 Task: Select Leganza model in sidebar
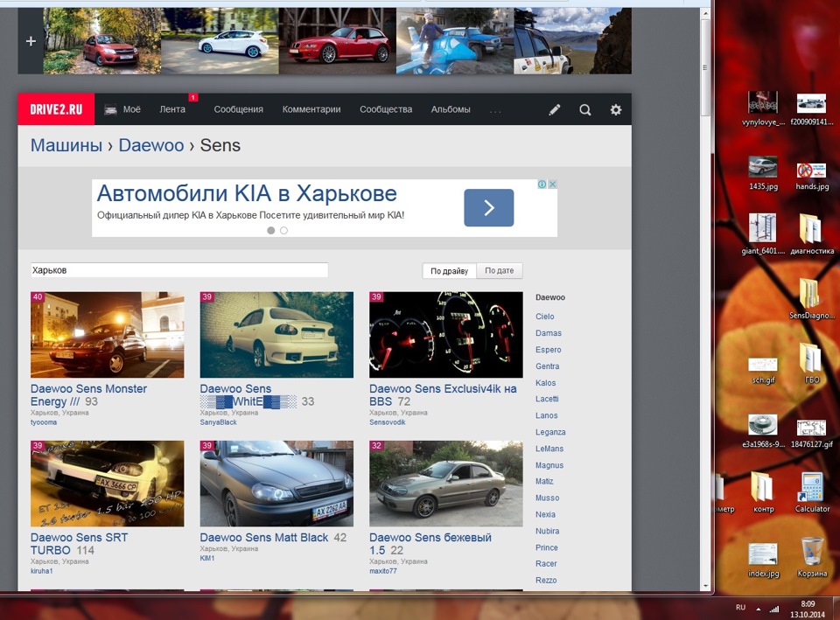coord(550,432)
